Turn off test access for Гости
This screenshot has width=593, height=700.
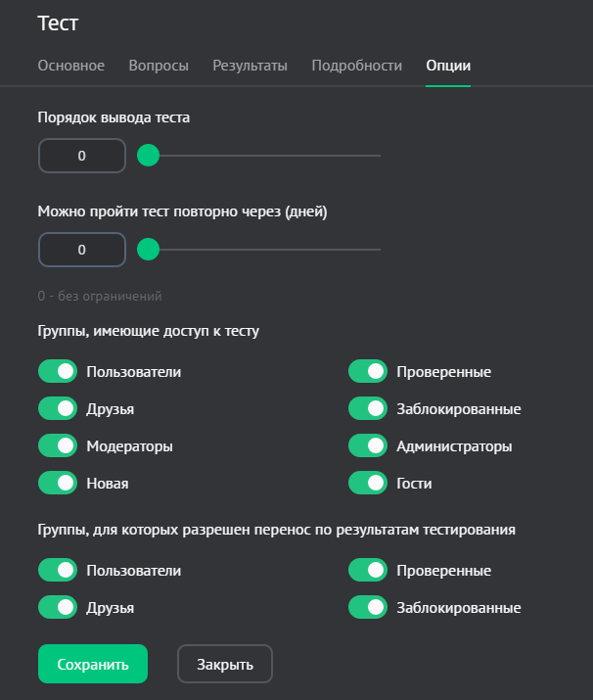pos(368,483)
